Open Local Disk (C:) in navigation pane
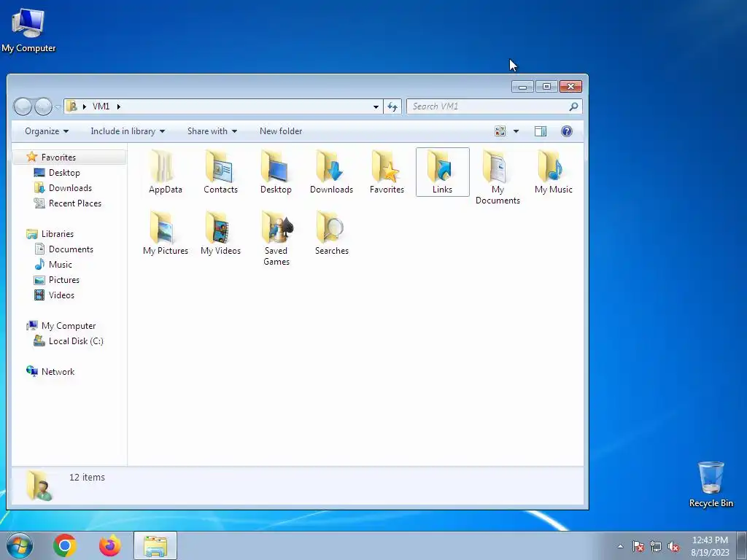Image resolution: width=747 pixels, height=560 pixels. (x=76, y=341)
